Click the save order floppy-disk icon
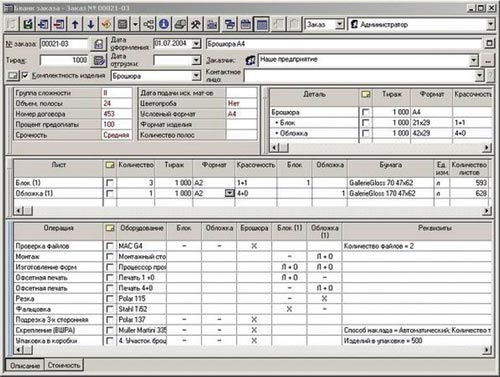This screenshot has width=500, height=377. point(28,24)
